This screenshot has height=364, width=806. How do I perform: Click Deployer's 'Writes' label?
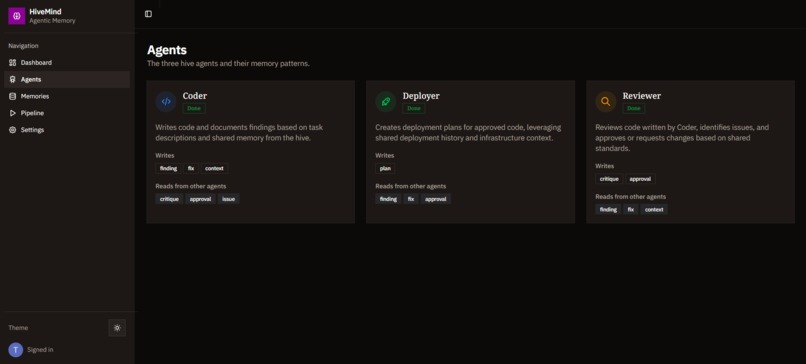[384, 155]
